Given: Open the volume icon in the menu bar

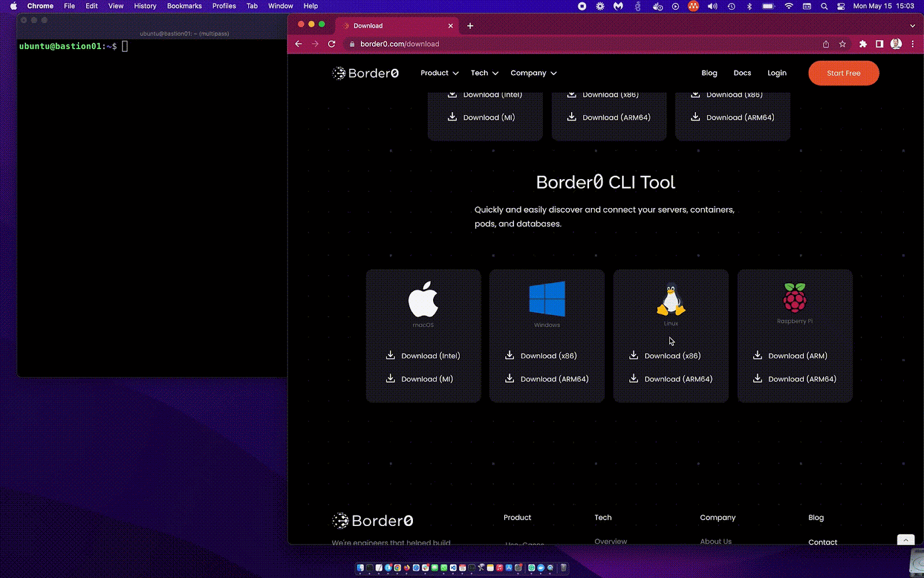Looking at the screenshot, I should (x=713, y=6).
